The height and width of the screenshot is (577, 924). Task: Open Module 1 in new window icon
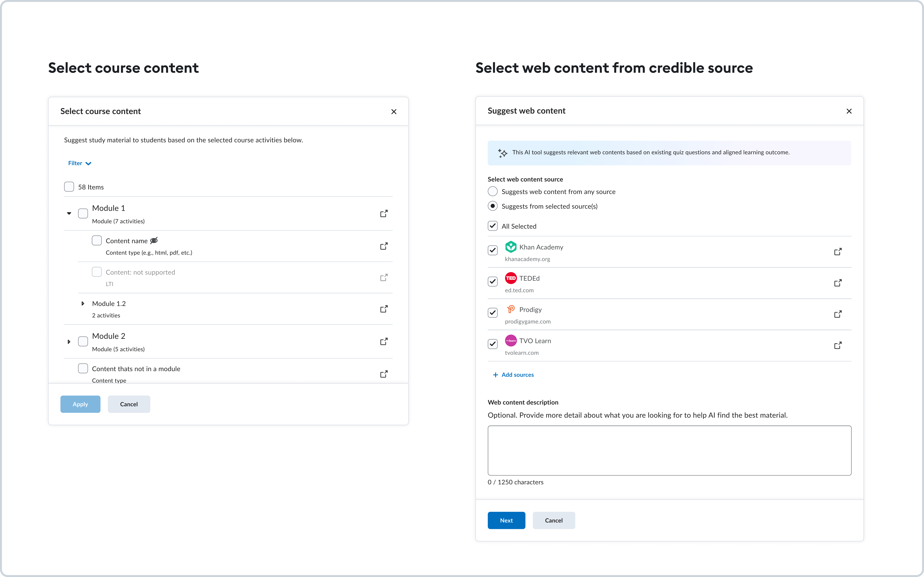coord(384,214)
